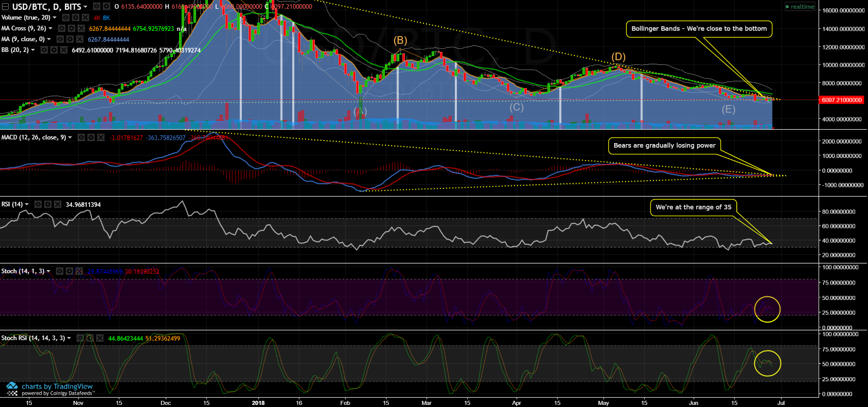Viewport: 868px width, 407px height.
Task: Click the red 6097.21 current price label
Action: coord(842,100)
